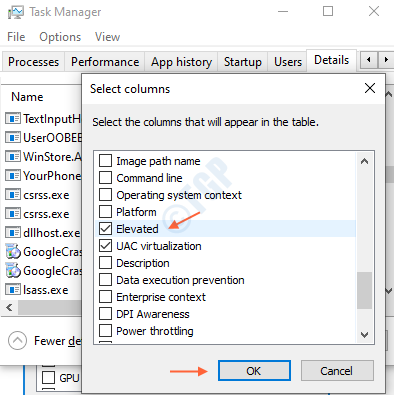Select the lsass.exe process icon
Image resolution: width=394 pixels, height=395 pixels.
click(13, 290)
